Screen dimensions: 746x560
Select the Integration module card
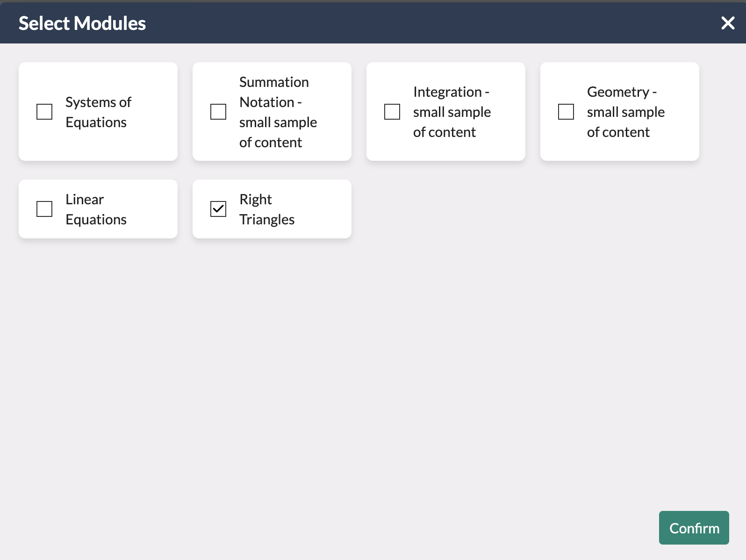[445, 112]
